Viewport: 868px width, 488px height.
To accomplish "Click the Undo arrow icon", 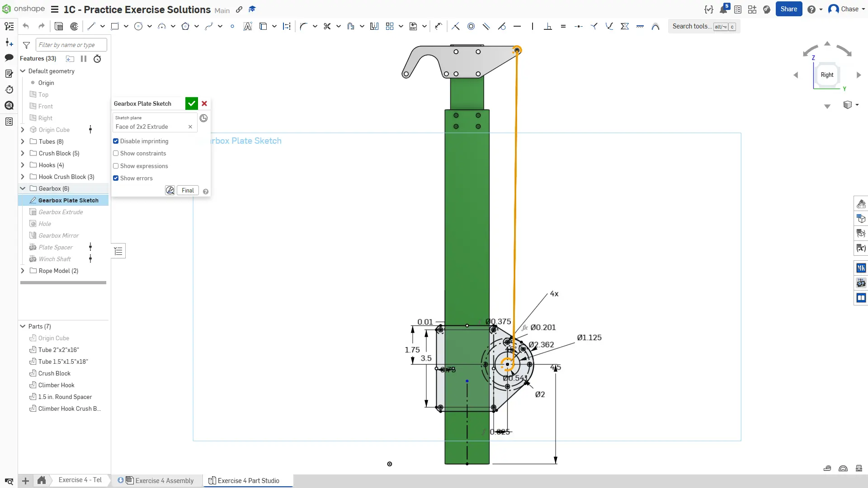I will pos(26,26).
